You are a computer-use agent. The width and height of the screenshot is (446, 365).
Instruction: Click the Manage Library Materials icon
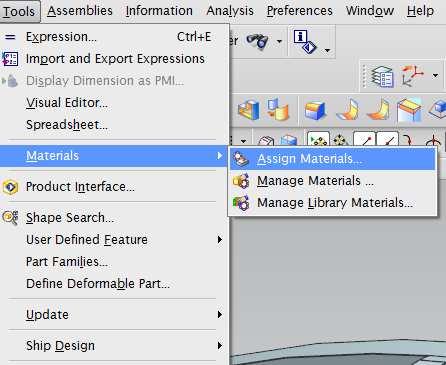tap(241, 203)
